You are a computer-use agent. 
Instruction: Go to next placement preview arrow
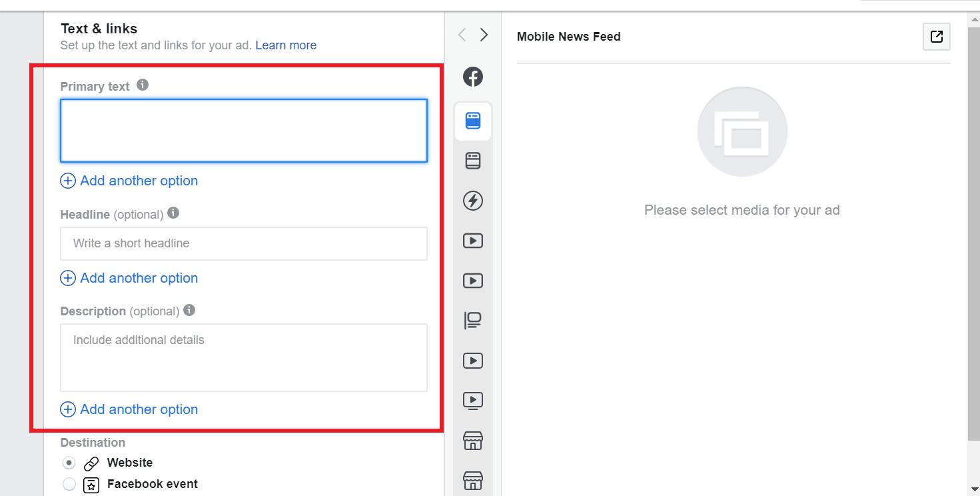pyautogui.click(x=484, y=35)
